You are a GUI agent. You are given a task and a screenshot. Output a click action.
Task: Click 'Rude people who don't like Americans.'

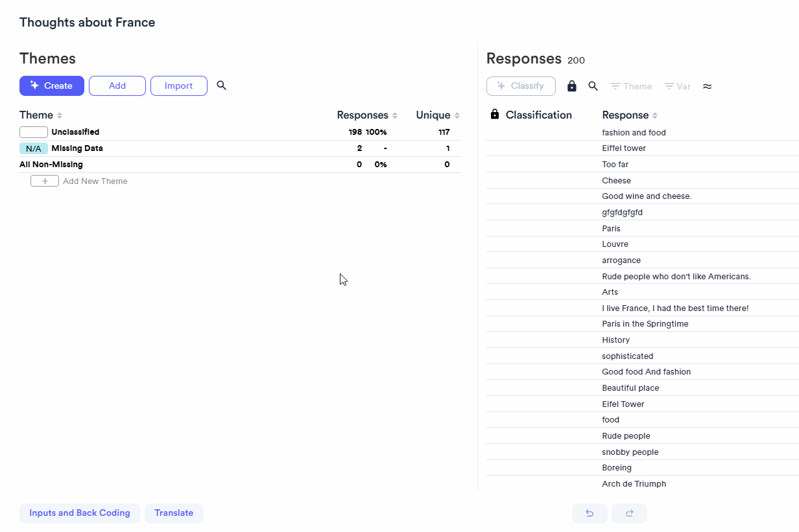coord(676,277)
